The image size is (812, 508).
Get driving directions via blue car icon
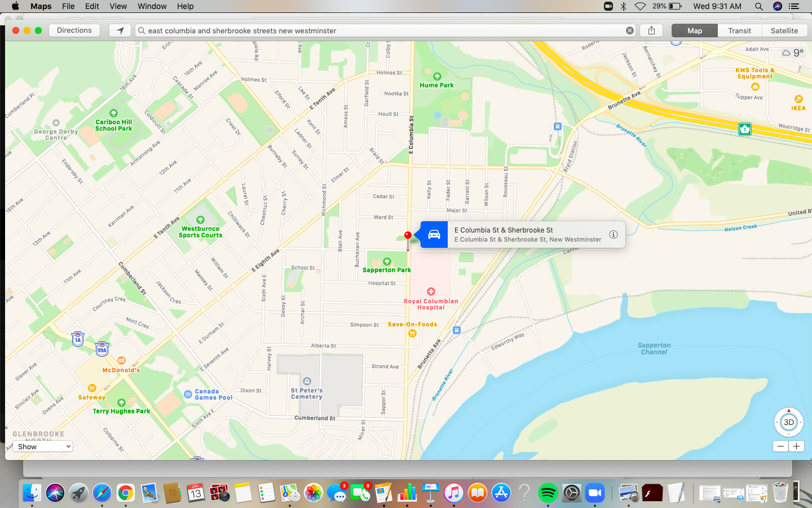(x=434, y=234)
